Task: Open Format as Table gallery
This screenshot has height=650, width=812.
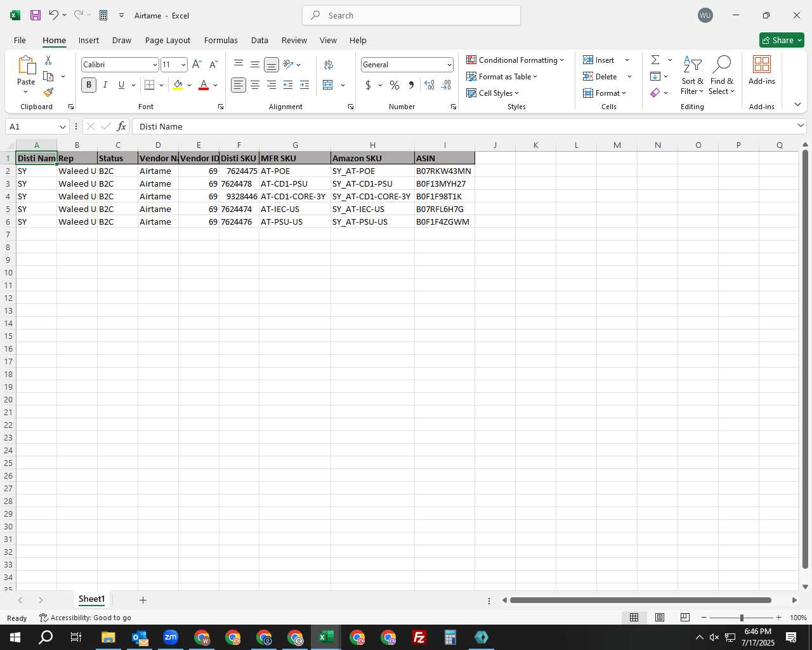Action: (502, 76)
